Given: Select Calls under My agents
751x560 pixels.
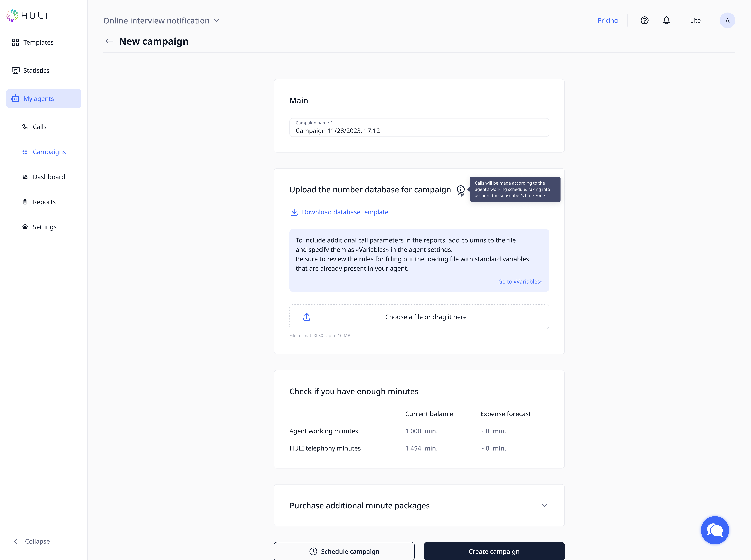Looking at the screenshot, I should [39, 127].
